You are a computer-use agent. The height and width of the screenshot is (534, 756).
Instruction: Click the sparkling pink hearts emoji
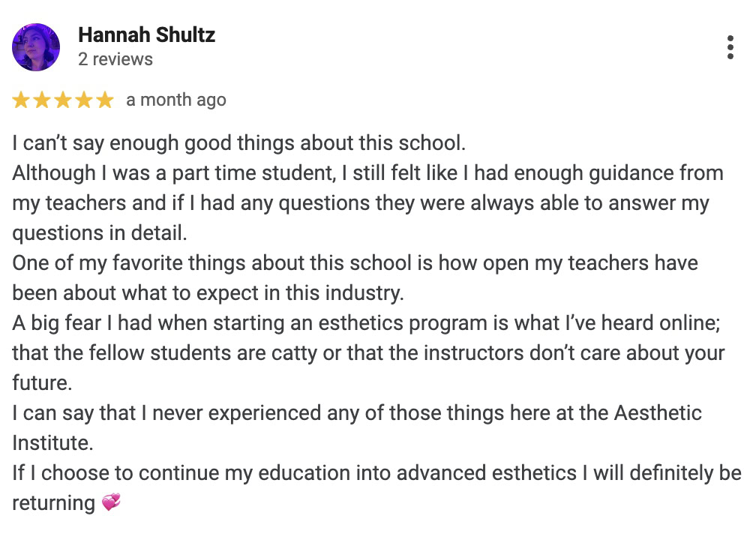click(111, 502)
